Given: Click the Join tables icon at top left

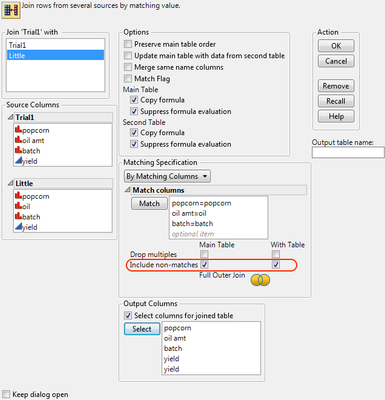Looking at the screenshot, I should (x=11, y=10).
